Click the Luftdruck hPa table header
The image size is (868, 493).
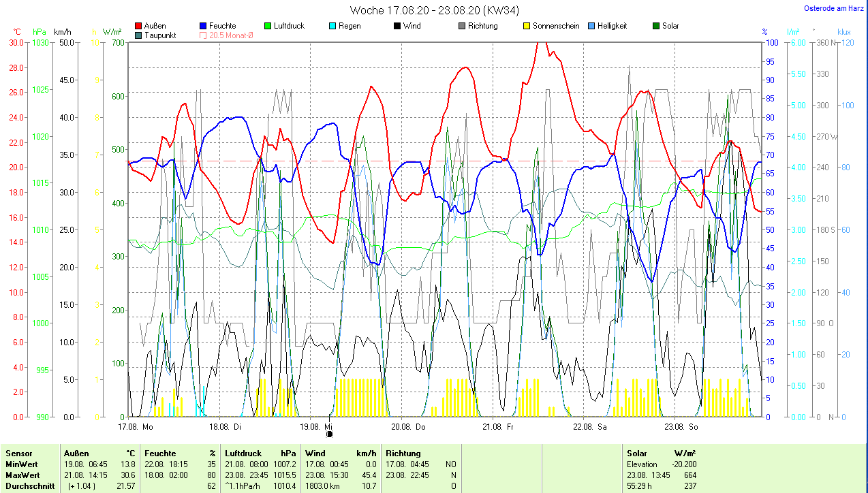point(260,453)
